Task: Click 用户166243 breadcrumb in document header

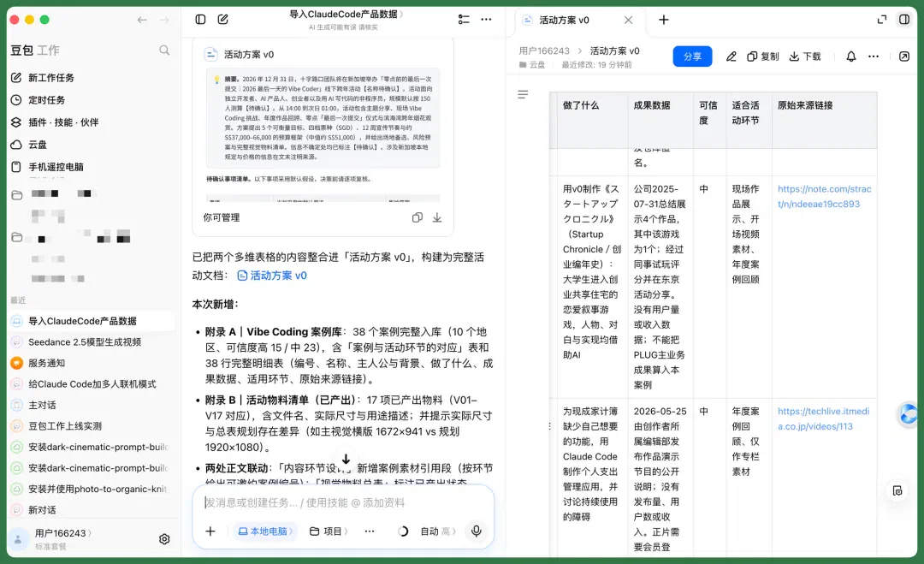Action: click(x=544, y=50)
